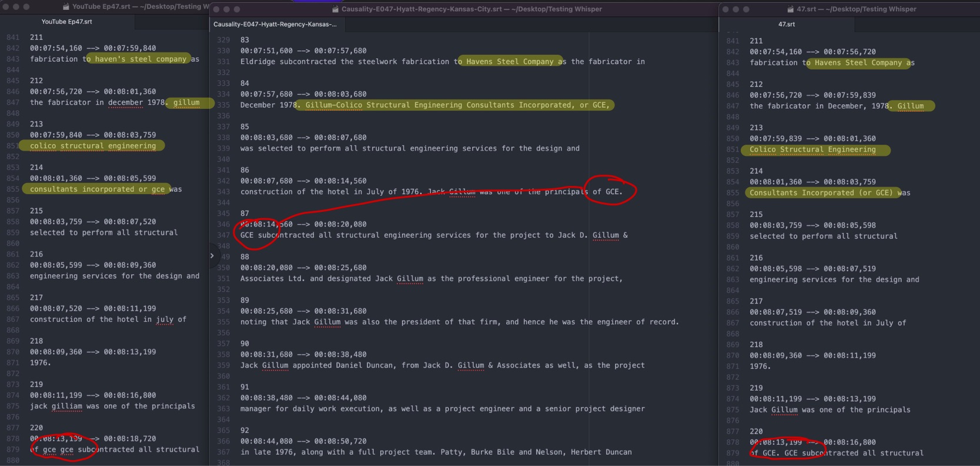Expand the dock chevron on the middle window's left edge
Screen dimensions: 980x466
click(212, 256)
